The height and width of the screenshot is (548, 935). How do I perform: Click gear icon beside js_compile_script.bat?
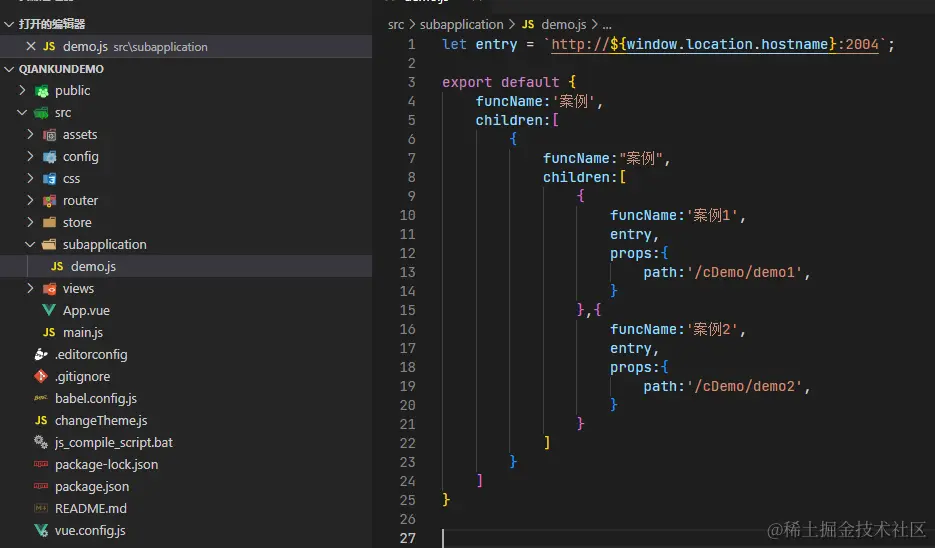click(x=41, y=442)
